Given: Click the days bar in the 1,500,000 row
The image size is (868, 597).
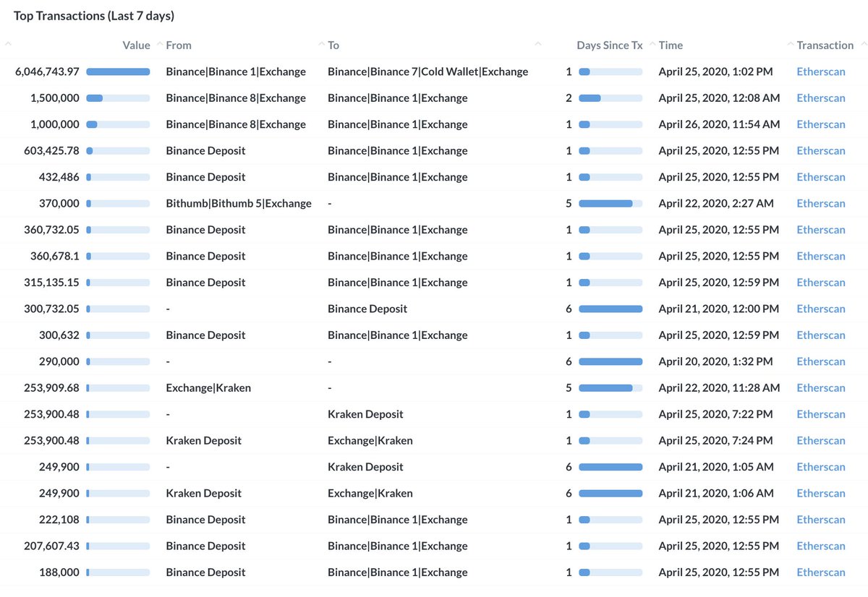Looking at the screenshot, I should click(x=610, y=98).
